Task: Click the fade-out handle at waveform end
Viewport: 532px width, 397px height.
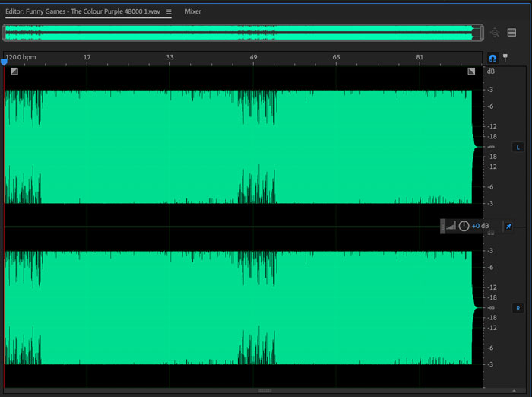Action: click(471, 71)
